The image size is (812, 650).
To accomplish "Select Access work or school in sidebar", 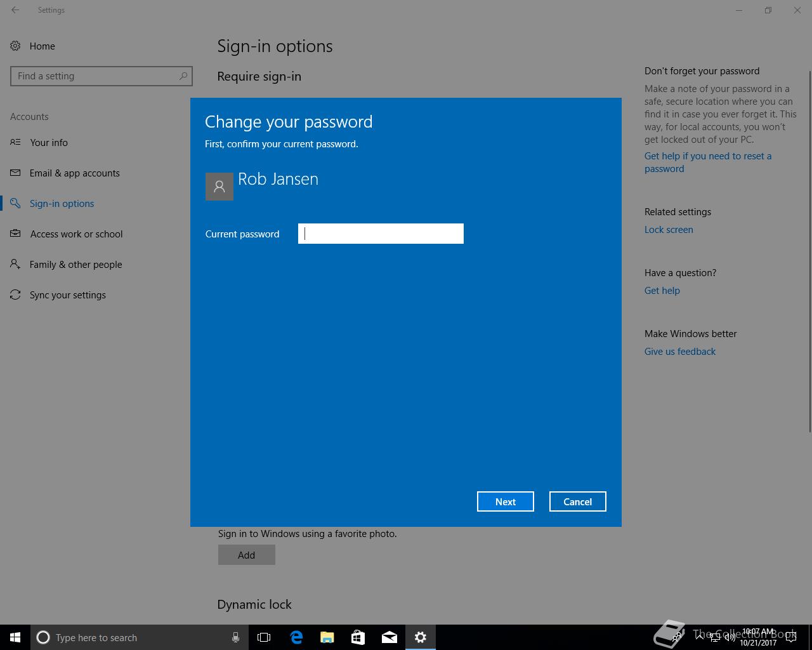I will [95, 234].
